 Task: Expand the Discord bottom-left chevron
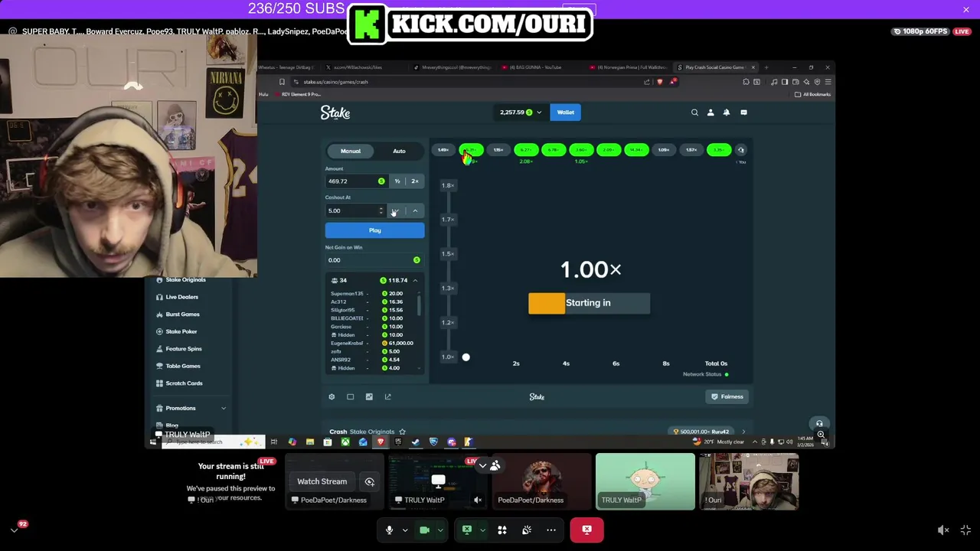pos(14,530)
